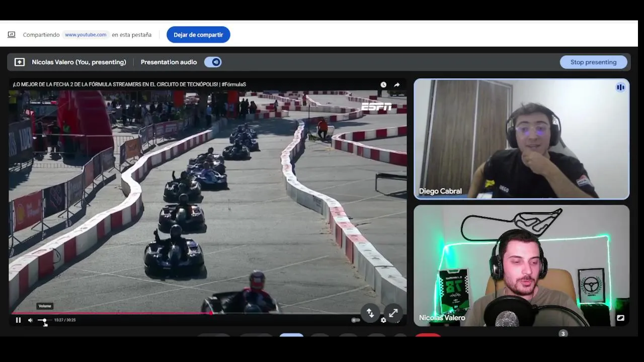The image size is (644, 362).
Task: Click the highlighted blue call control button
Action: click(x=291, y=335)
